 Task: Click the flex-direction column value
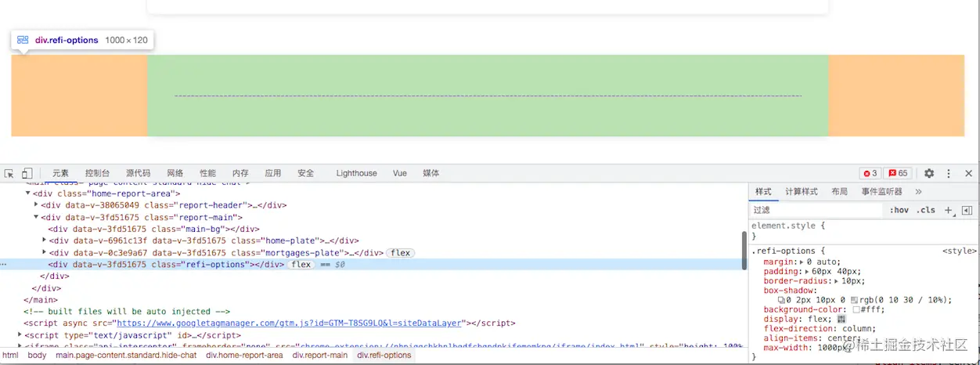(857, 329)
